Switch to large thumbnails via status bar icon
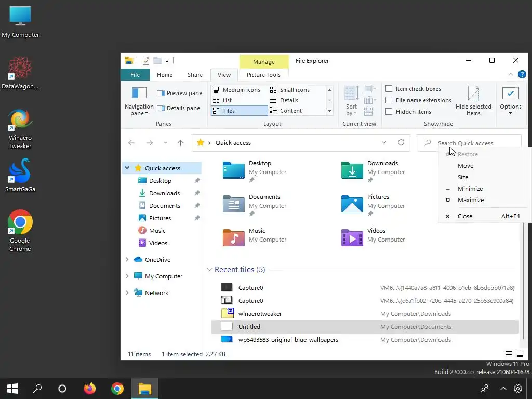Viewport: 532px width, 399px height. tap(520, 354)
